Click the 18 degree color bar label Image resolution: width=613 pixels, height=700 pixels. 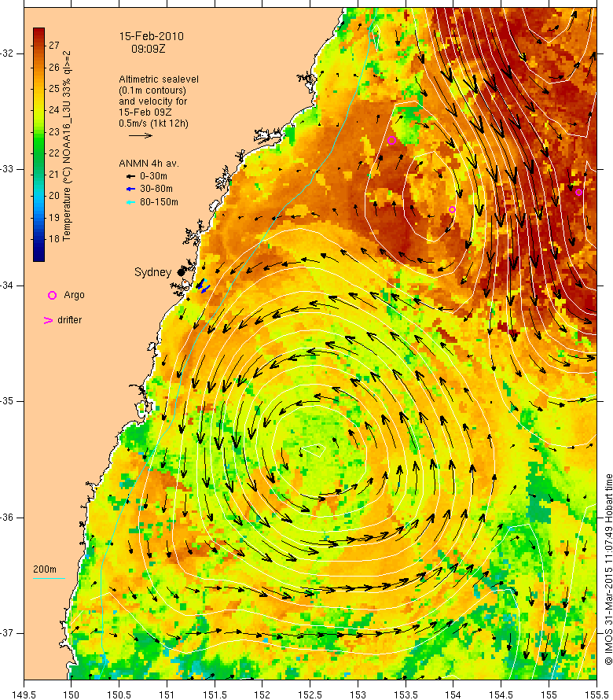click(x=54, y=239)
